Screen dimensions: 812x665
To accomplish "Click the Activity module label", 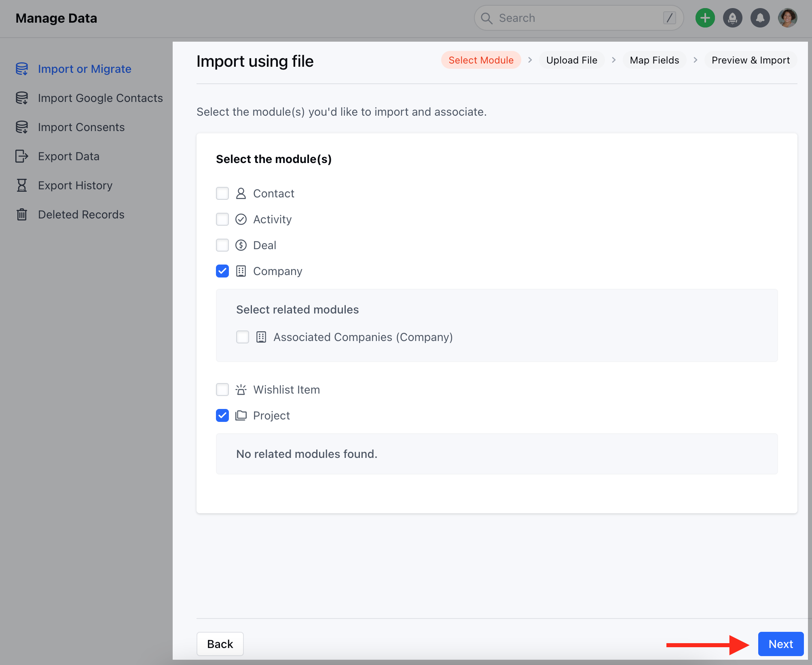I will tap(273, 219).
